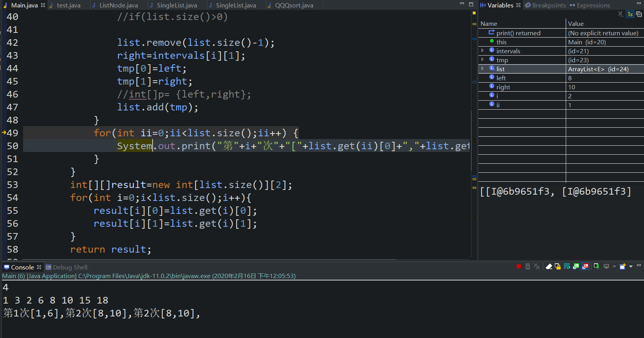Click 'System' on line 50
The height and width of the screenshot is (338, 644).
(x=135, y=146)
